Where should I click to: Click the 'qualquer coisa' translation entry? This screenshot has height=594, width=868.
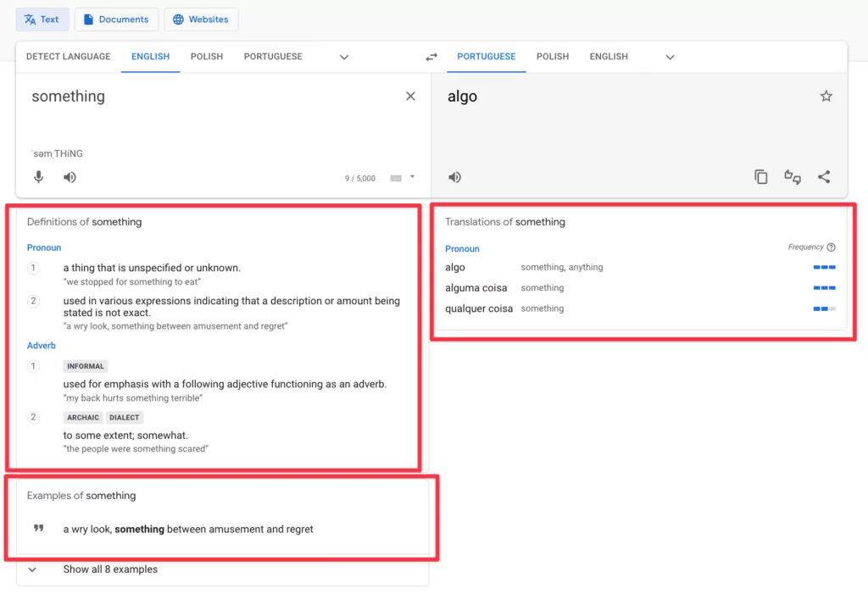pos(479,309)
